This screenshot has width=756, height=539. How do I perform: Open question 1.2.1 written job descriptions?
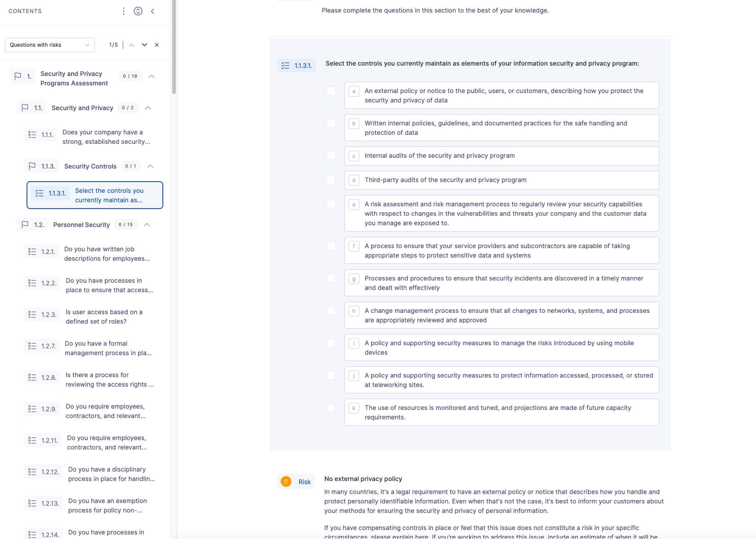pos(107,254)
